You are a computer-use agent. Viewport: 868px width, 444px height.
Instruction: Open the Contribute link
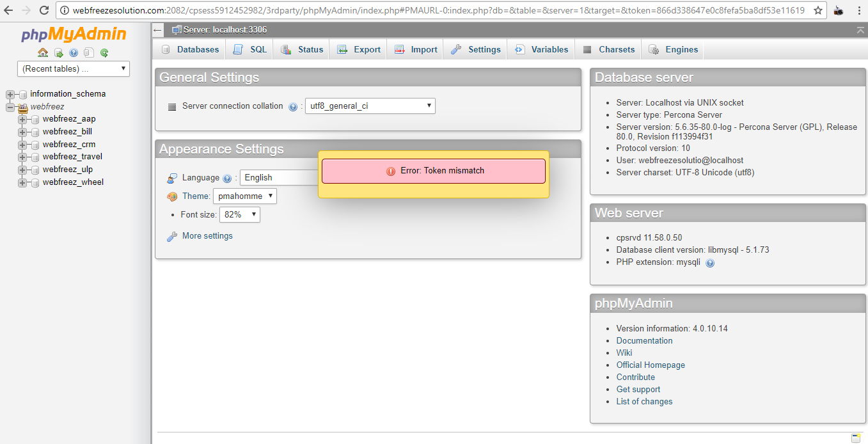point(636,377)
